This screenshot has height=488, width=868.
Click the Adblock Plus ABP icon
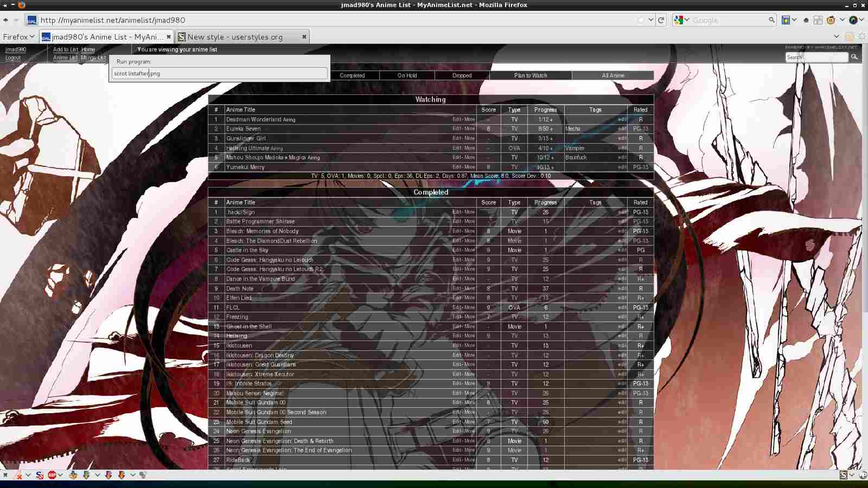tap(52, 475)
